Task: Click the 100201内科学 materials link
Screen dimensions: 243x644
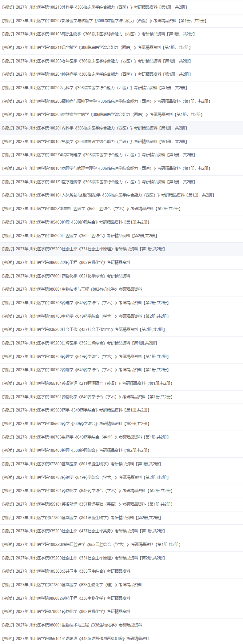Action: coord(94,128)
